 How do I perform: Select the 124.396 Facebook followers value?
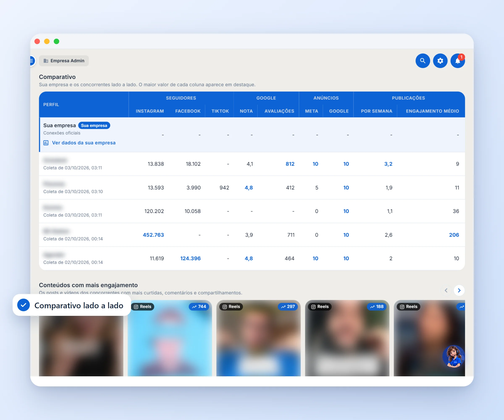coord(190,259)
